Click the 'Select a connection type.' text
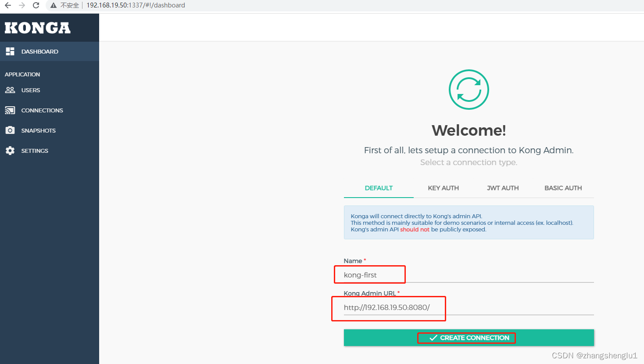644x364 pixels. pyautogui.click(x=469, y=162)
